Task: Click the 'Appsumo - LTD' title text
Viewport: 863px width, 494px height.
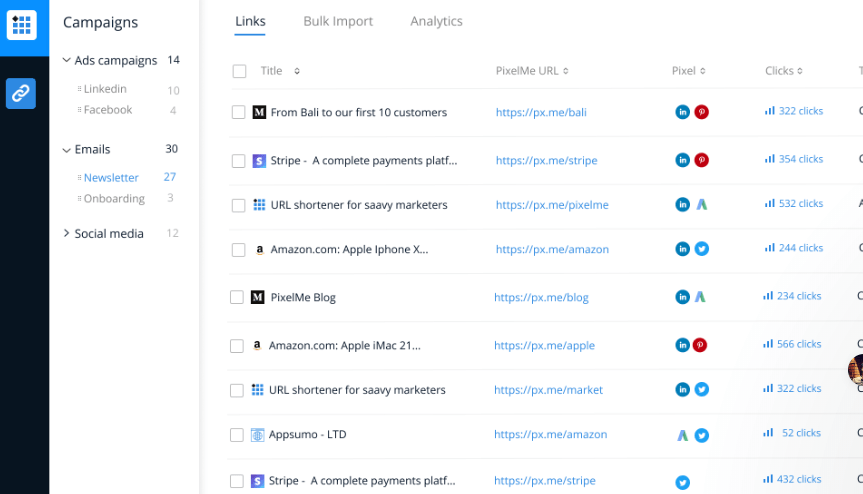Action: click(x=308, y=435)
